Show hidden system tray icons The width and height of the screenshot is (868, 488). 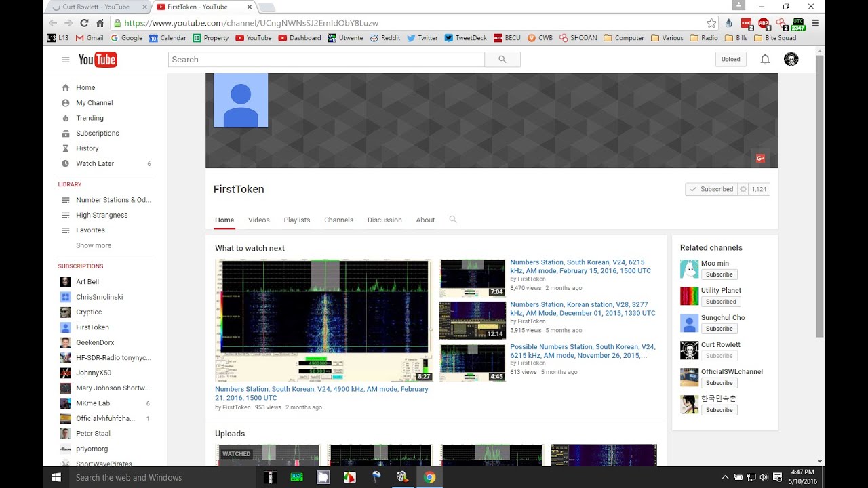725,477
